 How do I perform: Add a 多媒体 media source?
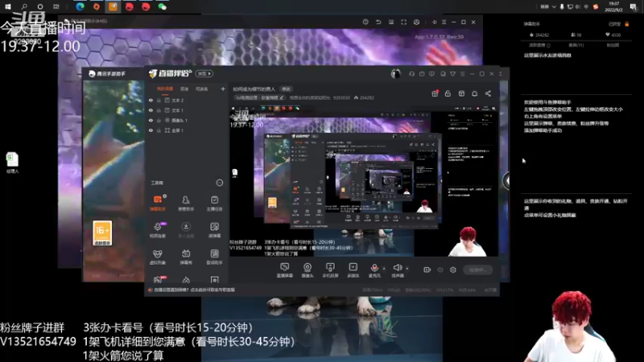[353, 270]
